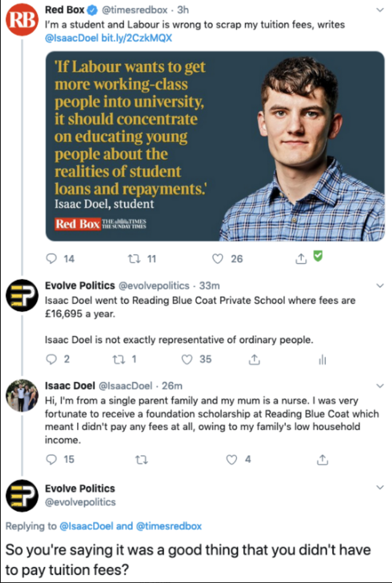Reply to the Red Box tweet
This screenshot has width=392, height=583.
click(x=51, y=259)
